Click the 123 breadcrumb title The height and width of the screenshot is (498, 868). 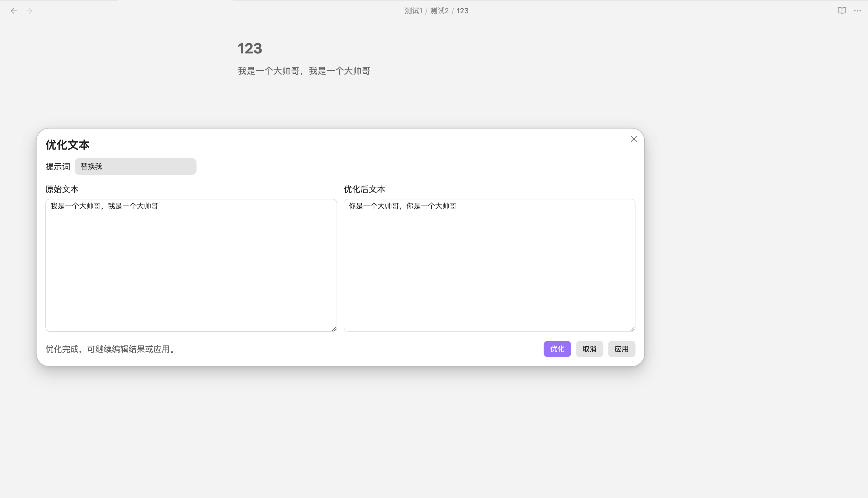pyautogui.click(x=462, y=11)
